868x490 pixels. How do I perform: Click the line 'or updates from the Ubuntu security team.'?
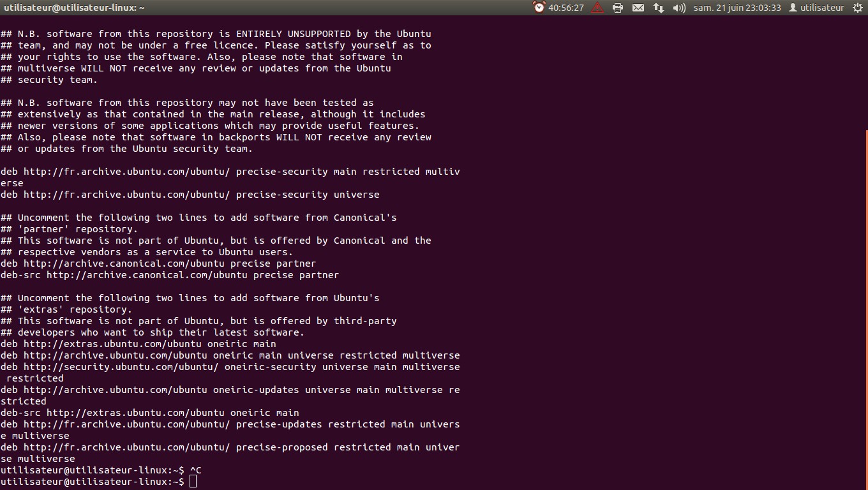click(126, 149)
